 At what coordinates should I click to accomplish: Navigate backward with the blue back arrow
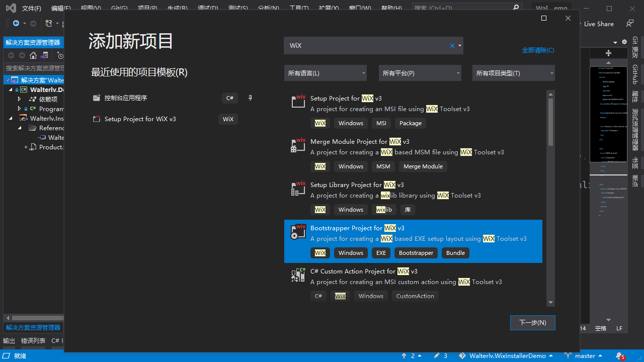pyautogui.click(x=16, y=24)
